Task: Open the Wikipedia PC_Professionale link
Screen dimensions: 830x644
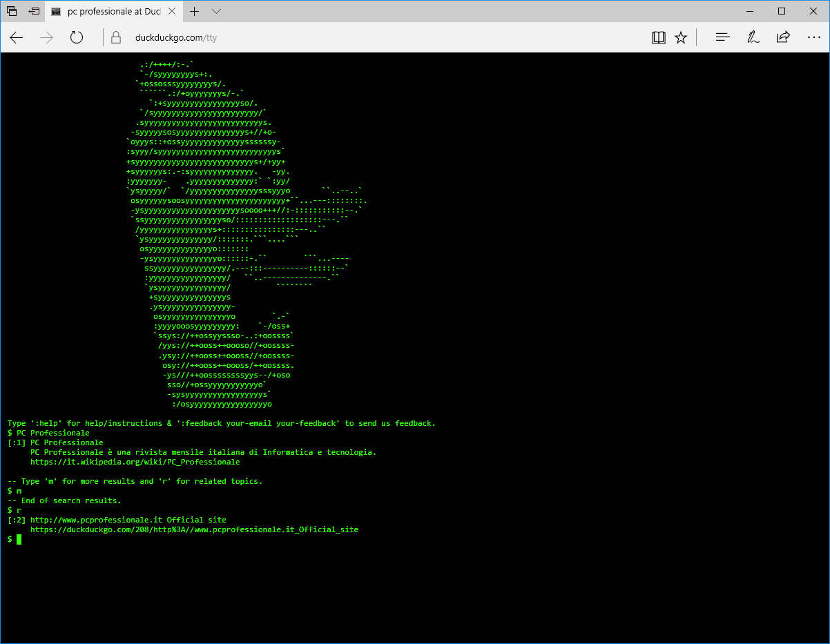Action: [x=135, y=462]
